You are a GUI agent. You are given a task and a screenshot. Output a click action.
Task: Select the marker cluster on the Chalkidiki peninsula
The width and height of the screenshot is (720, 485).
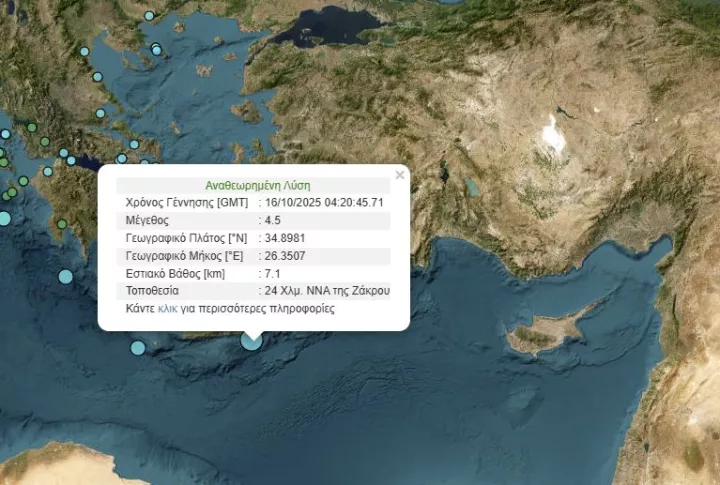tap(156, 50)
